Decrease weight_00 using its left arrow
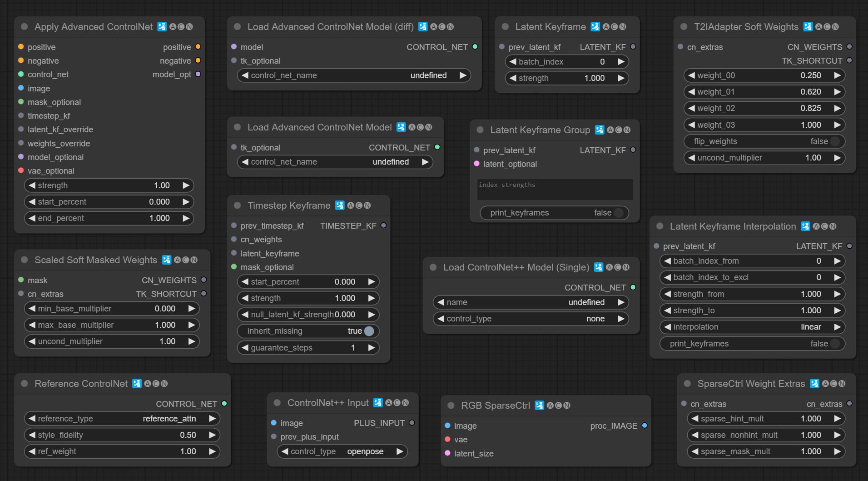The height and width of the screenshot is (481, 868). pyautogui.click(x=691, y=75)
